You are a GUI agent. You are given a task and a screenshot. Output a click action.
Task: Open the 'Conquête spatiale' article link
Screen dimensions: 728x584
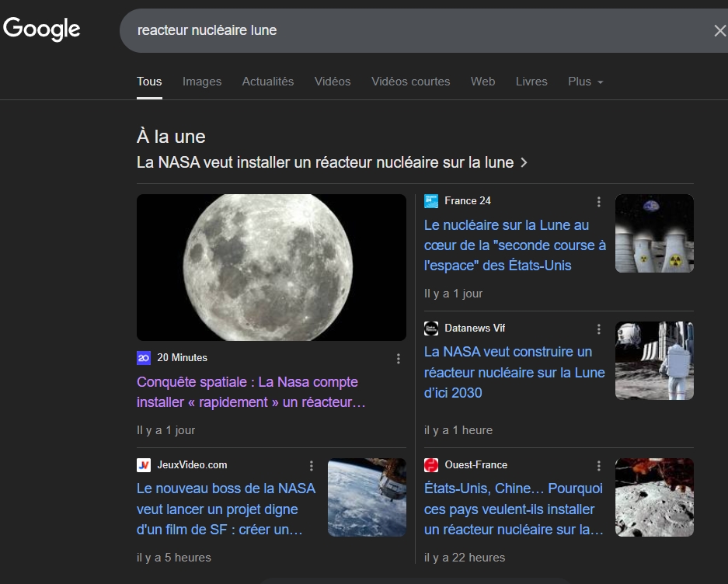[x=251, y=392]
